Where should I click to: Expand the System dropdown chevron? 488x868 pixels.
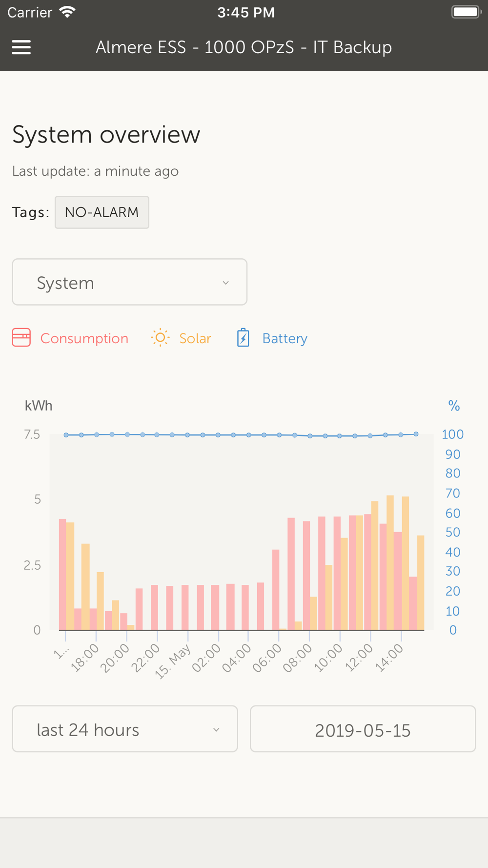coord(225,283)
